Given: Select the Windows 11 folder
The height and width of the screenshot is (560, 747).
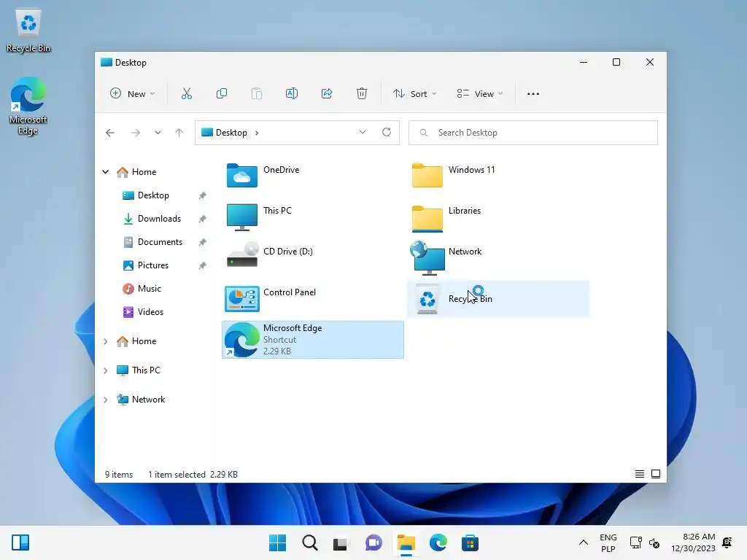Looking at the screenshot, I should 498,176.
